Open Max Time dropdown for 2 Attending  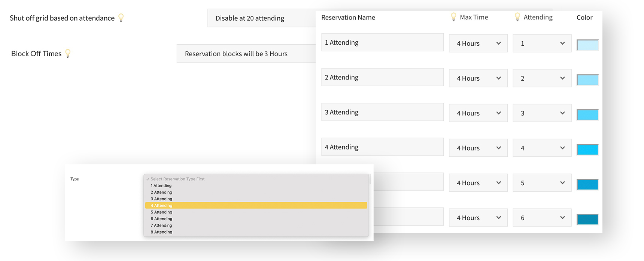tap(478, 78)
